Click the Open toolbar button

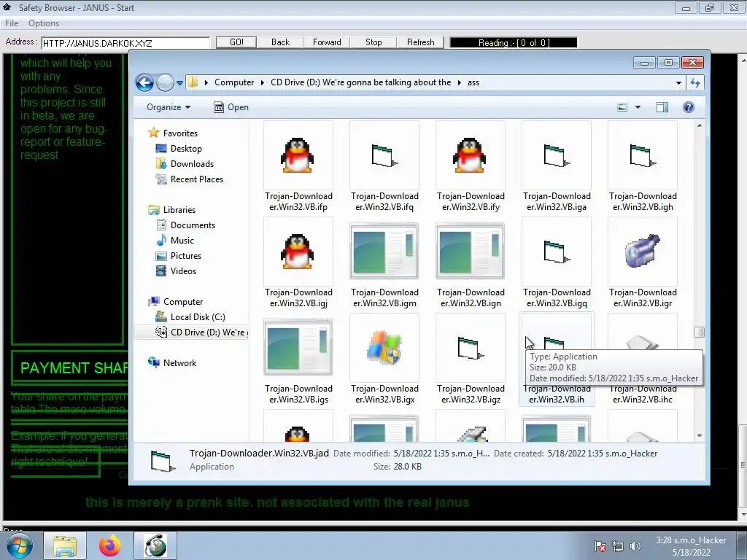pyautogui.click(x=231, y=107)
